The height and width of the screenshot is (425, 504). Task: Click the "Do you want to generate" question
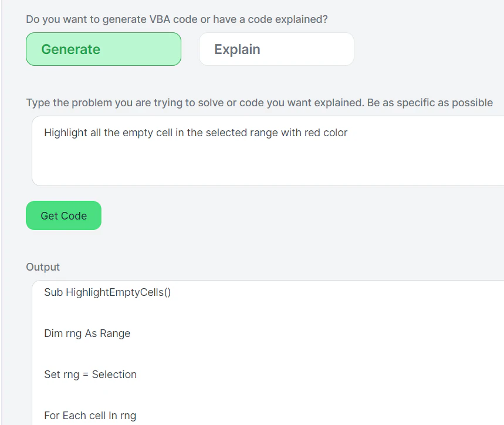tap(177, 19)
